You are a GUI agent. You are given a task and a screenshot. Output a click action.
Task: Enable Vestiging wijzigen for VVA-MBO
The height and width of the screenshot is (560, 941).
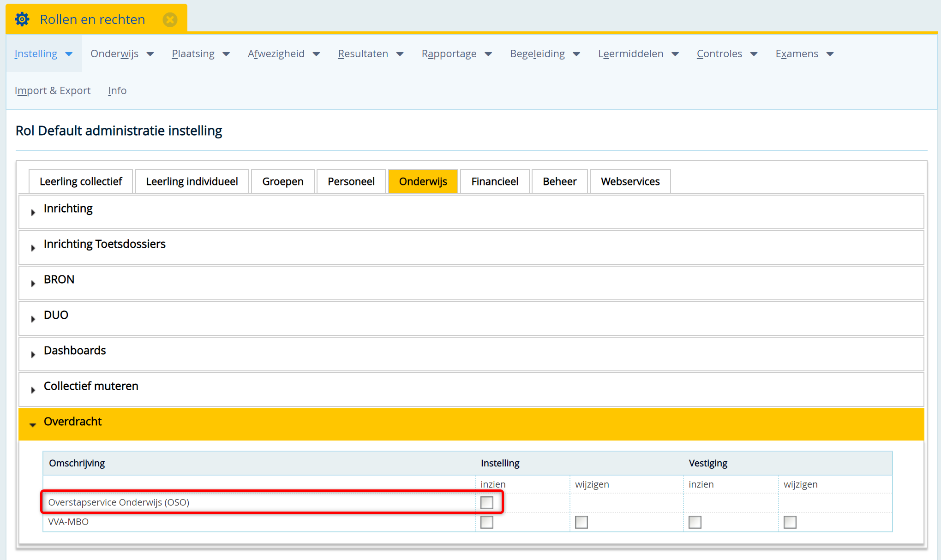pos(790,522)
